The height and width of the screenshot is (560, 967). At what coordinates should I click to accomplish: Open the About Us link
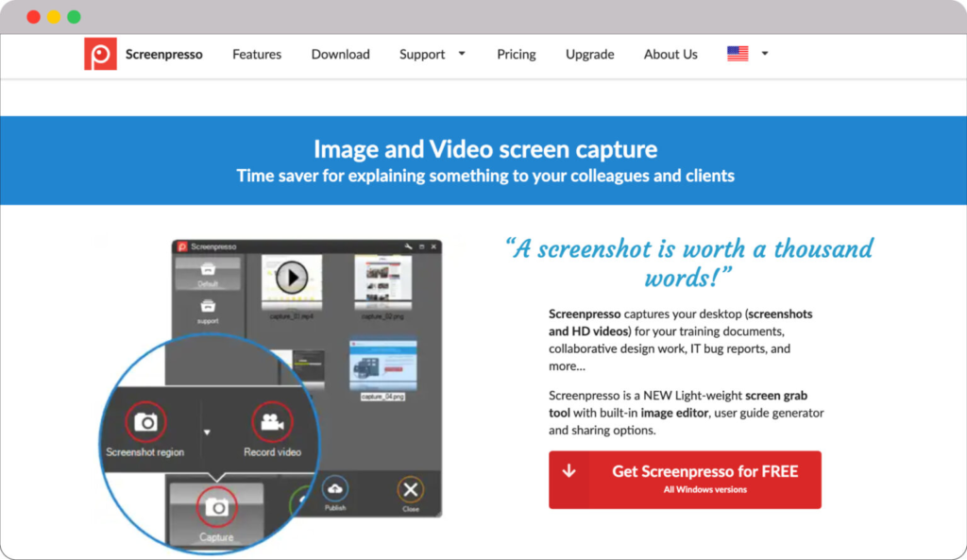click(x=670, y=54)
